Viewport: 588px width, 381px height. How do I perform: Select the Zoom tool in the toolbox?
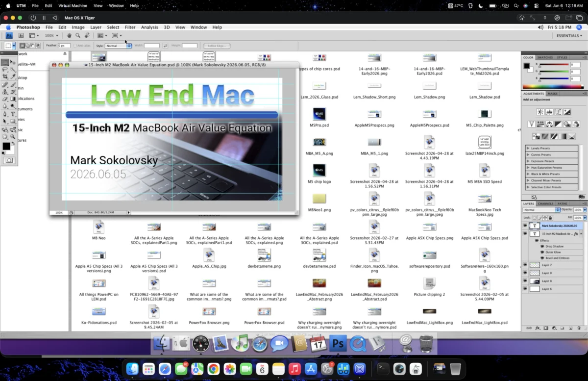(x=13, y=137)
